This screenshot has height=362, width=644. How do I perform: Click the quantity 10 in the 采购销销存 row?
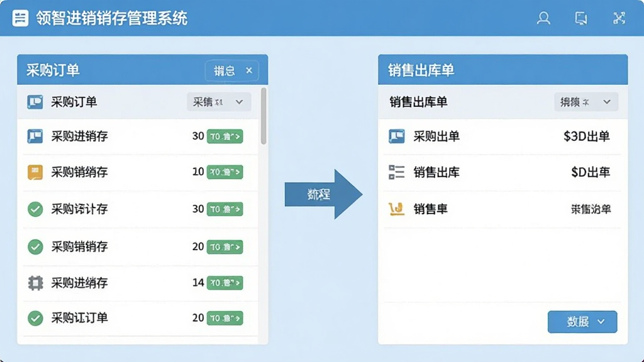198,172
